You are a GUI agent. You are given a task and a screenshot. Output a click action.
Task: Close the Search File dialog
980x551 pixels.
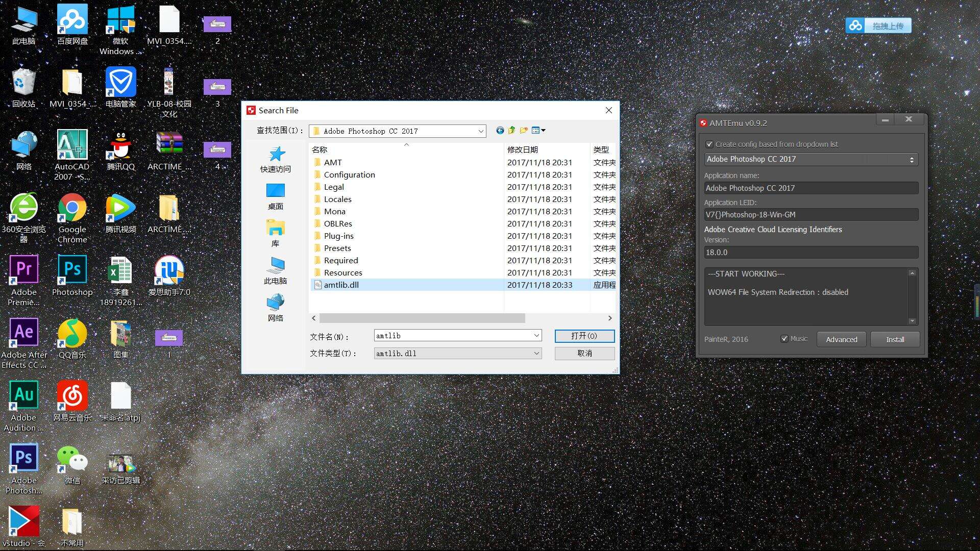point(608,110)
